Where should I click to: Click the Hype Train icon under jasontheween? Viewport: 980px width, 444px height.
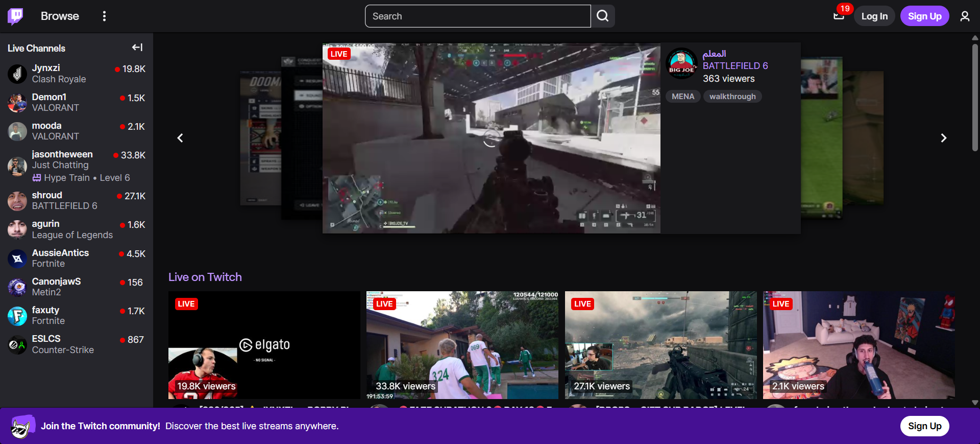click(x=37, y=178)
